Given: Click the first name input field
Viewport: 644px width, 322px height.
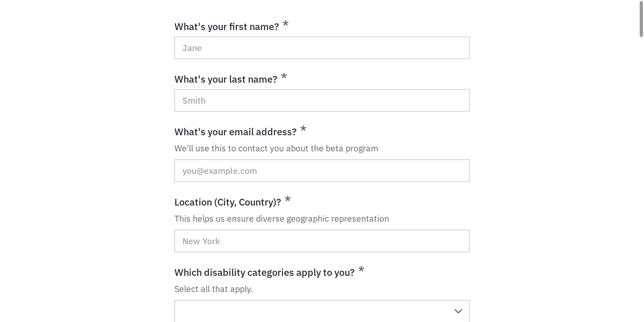Looking at the screenshot, I should (x=321, y=47).
